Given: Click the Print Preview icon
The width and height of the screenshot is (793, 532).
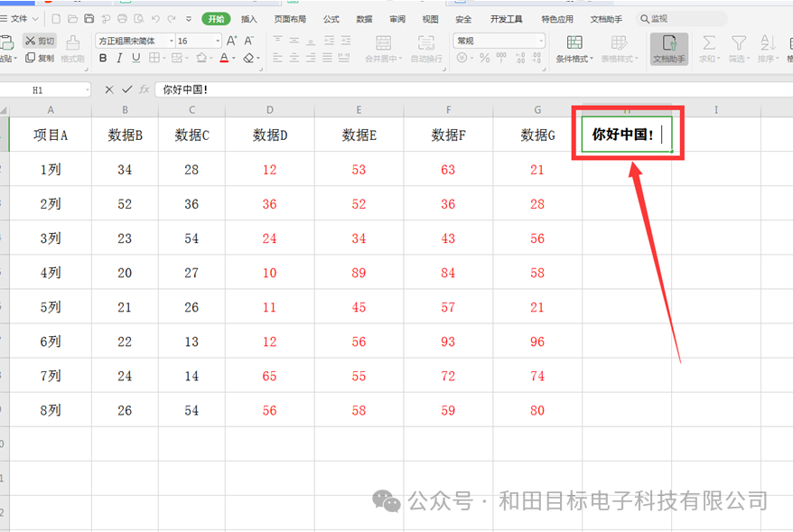Looking at the screenshot, I should click(x=138, y=19).
